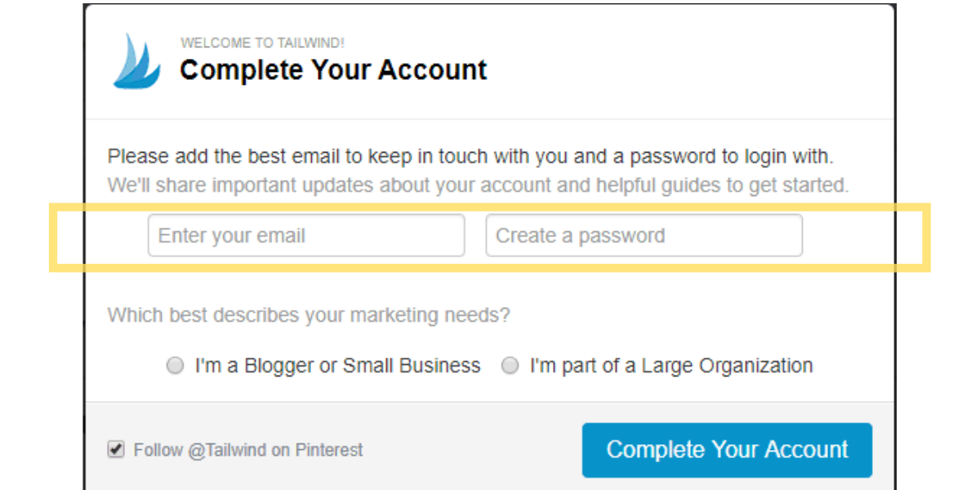The height and width of the screenshot is (490, 980).
Task: Click the Complete Your Account heading
Action: pos(333,70)
